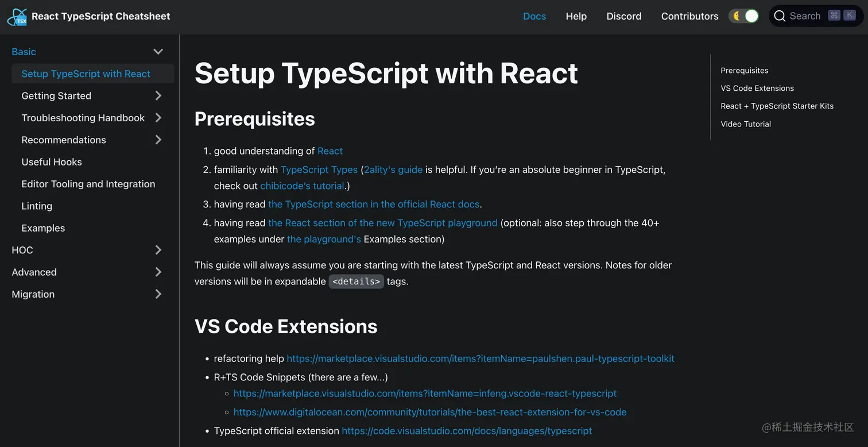
Task: Open chibicode's tutorial link
Action: pyautogui.click(x=302, y=186)
